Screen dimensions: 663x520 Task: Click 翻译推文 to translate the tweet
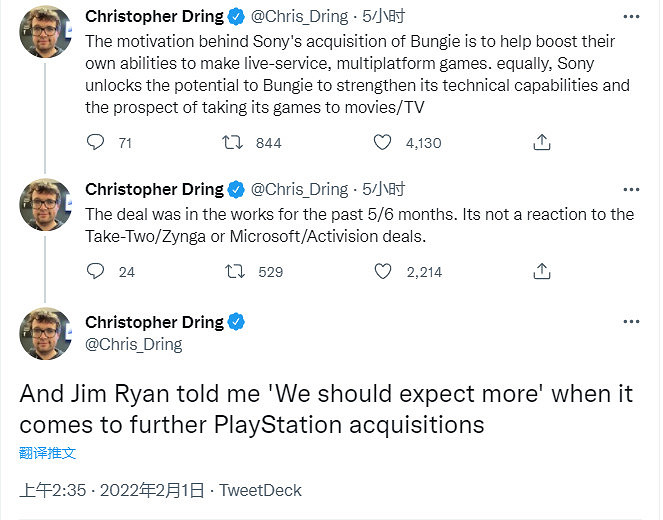point(47,453)
